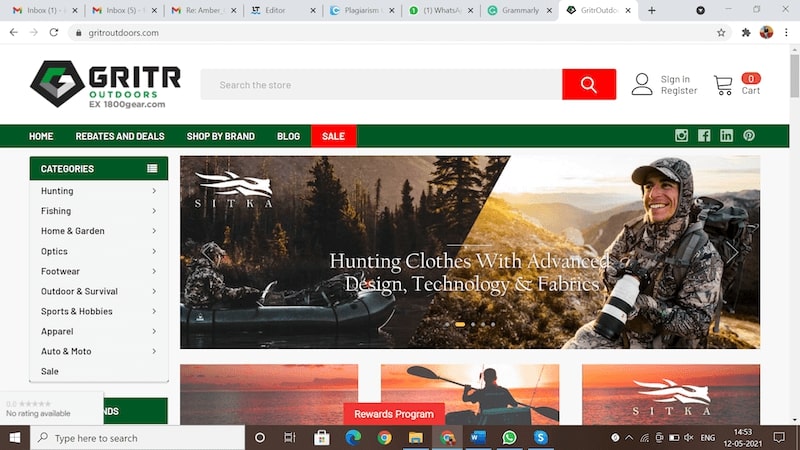This screenshot has width=800, height=450.
Task: Open the Sale category link
Action: pyautogui.click(x=49, y=371)
